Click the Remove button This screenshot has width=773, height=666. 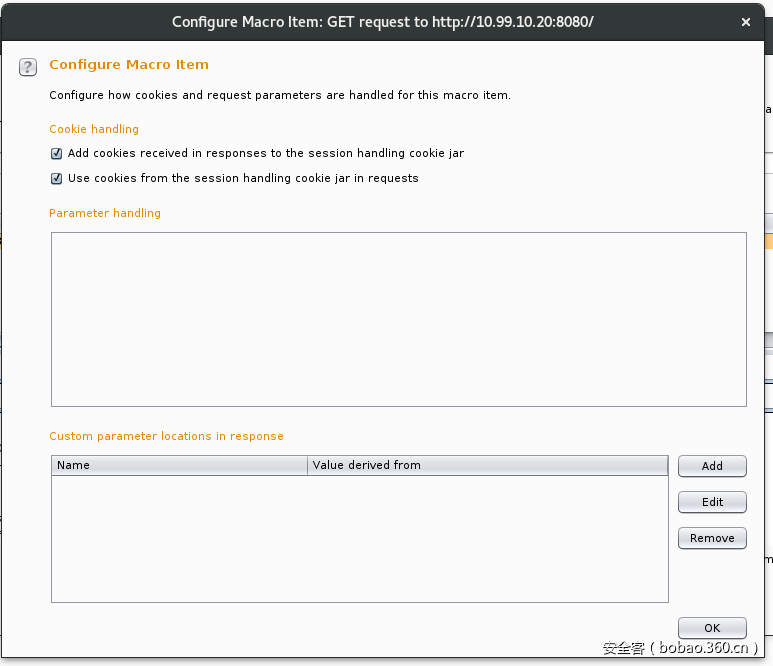pyautogui.click(x=712, y=538)
